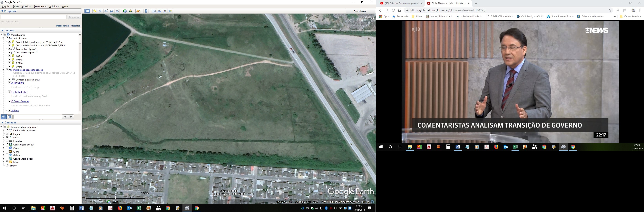Open the Cristo Redentor link
This screenshot has height=212, width=644.
(19, 92)
